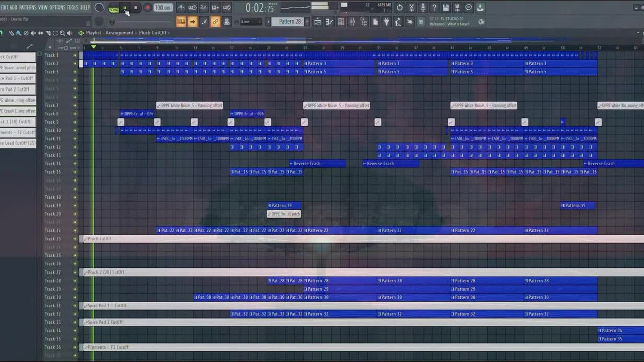Click the microphone one-click recording icon
644x362 pixels.
423,7
